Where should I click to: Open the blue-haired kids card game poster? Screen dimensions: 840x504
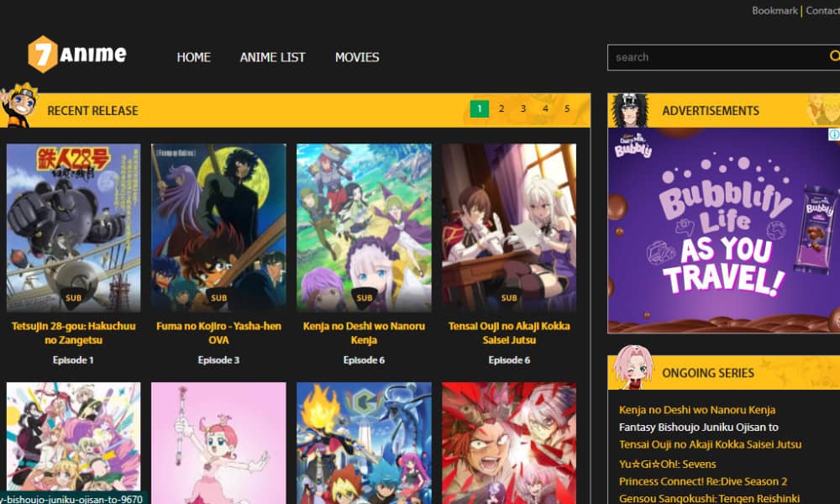[x=365, y=443]
